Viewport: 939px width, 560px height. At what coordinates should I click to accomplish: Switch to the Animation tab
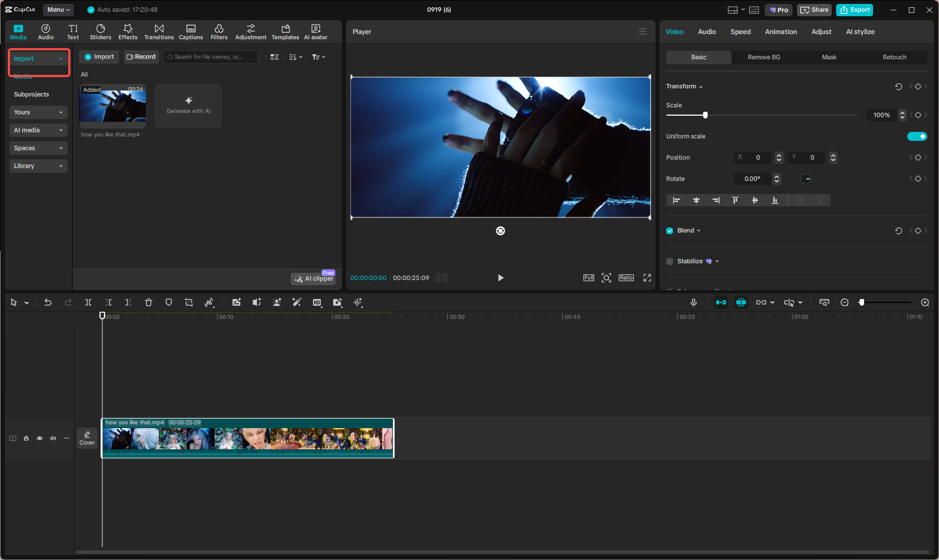tap(781, 32)
